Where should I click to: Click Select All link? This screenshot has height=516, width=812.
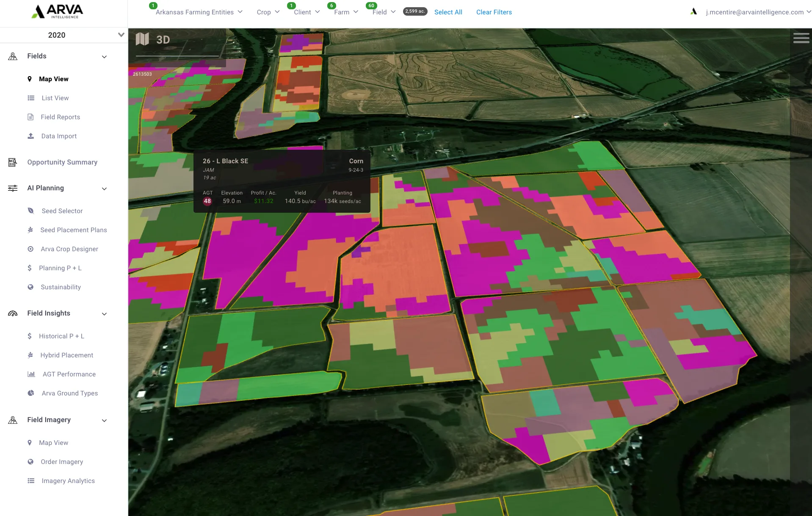coord(448,12)
